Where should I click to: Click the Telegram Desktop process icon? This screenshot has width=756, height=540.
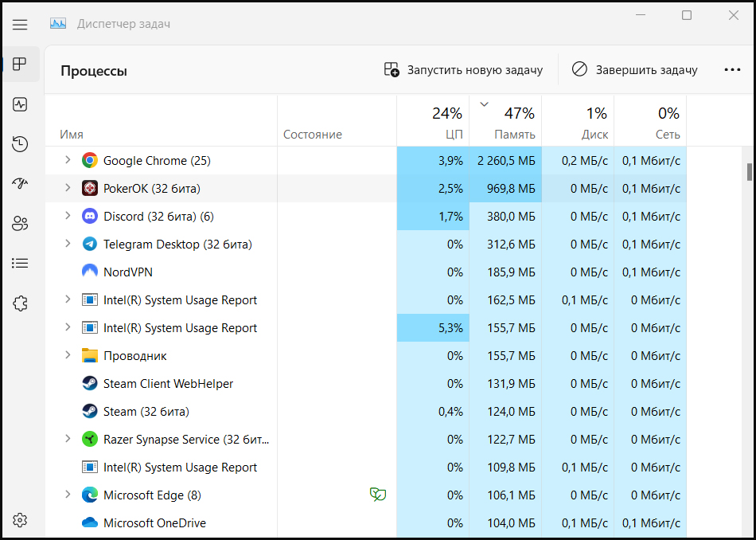(x=90, y=245)
